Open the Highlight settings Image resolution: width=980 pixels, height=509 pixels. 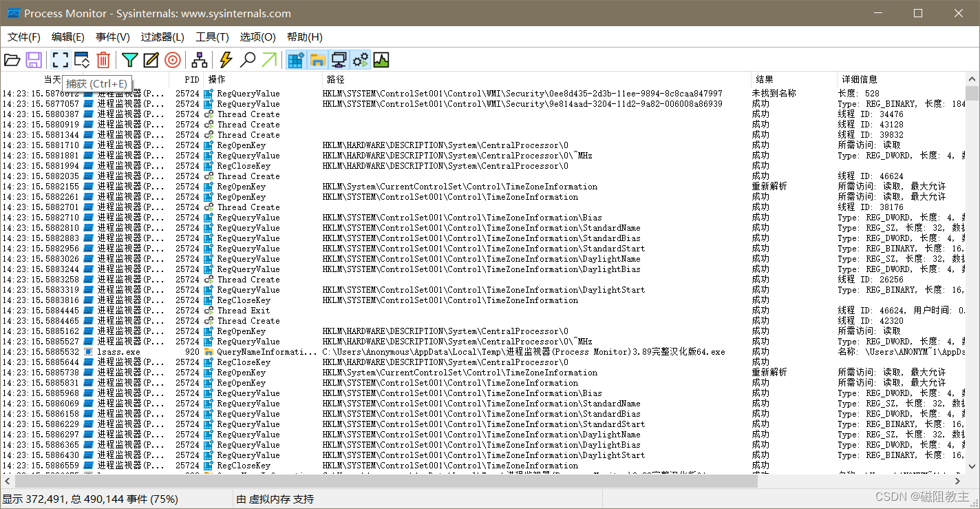point(151,60)
